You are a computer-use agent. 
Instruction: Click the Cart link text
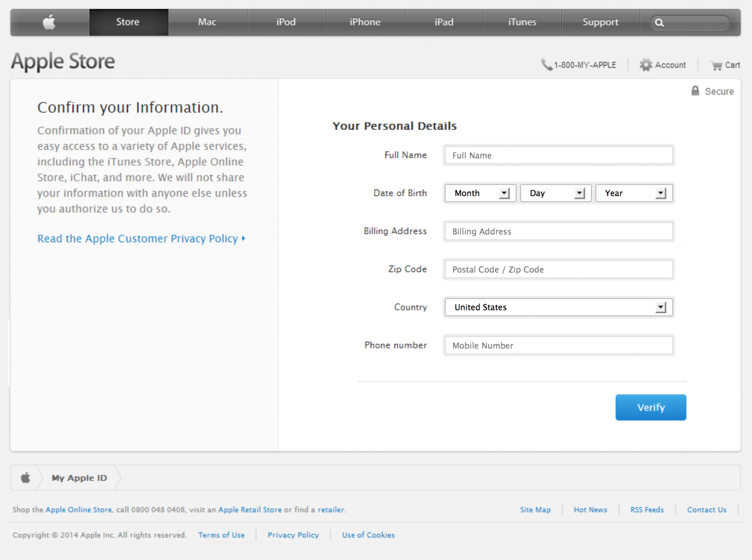pyautogui.click(x=732, y=65)
